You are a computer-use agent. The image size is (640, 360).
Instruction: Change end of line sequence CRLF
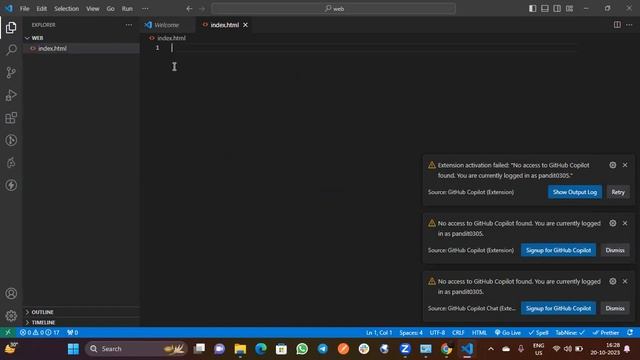click(458, 332)
